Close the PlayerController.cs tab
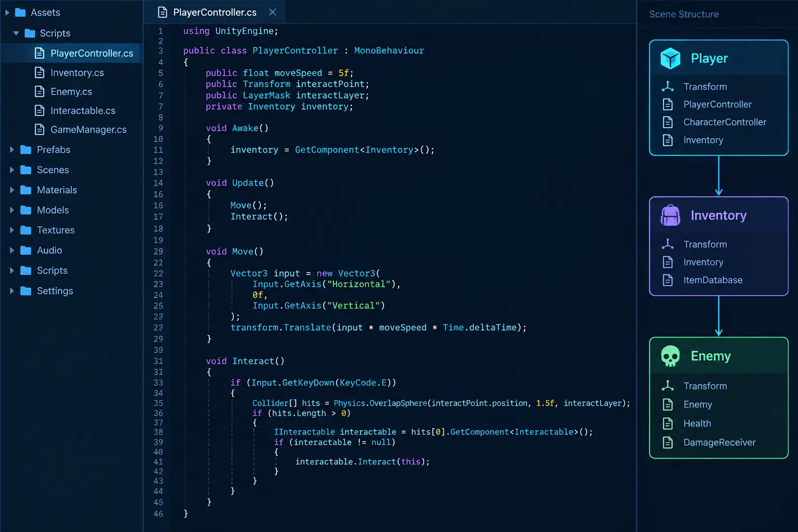798x532 pixels. (273, 12)
